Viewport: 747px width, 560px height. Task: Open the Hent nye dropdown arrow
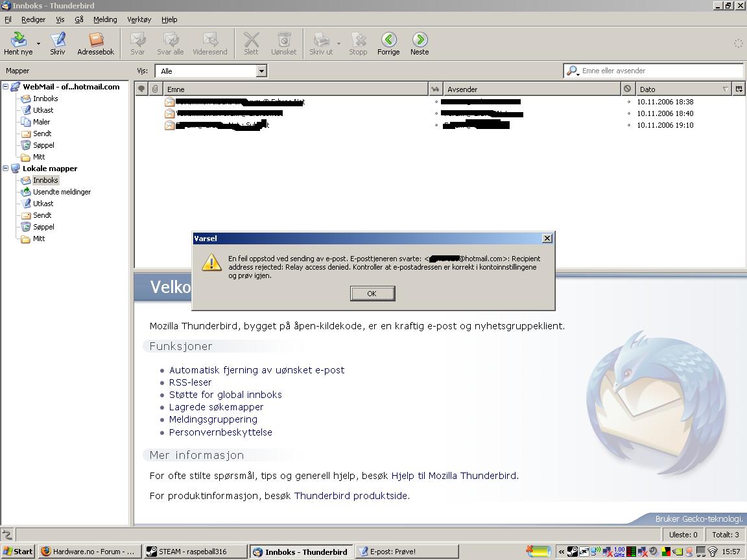pyautogui.click(x=39, y=43)
